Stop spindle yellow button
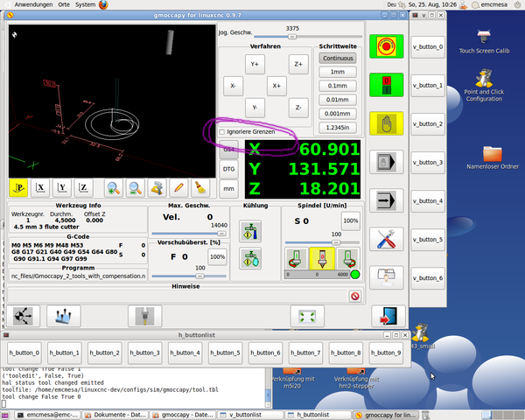The width and height of the screenshot is (525, 420). [322, 258]
